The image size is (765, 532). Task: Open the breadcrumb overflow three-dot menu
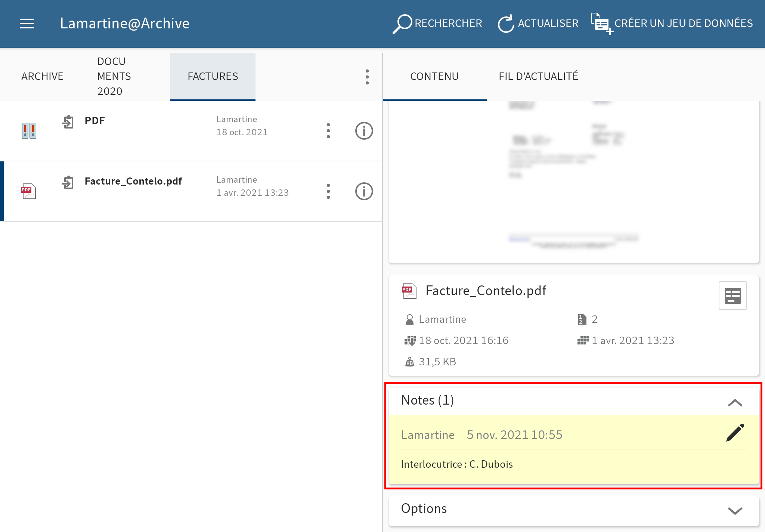(x=367, y=77)
